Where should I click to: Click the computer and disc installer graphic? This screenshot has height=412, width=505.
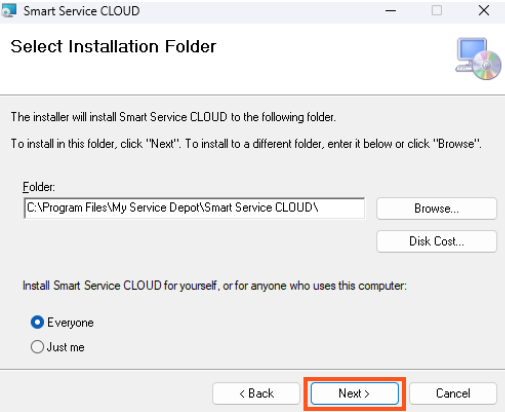pyautogui.click(x=478, y=59)
